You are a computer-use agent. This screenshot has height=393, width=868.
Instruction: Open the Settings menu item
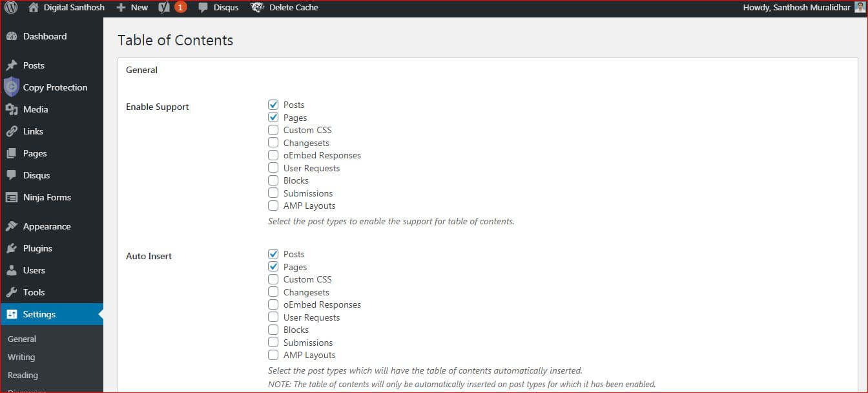[x=52, y=314]
